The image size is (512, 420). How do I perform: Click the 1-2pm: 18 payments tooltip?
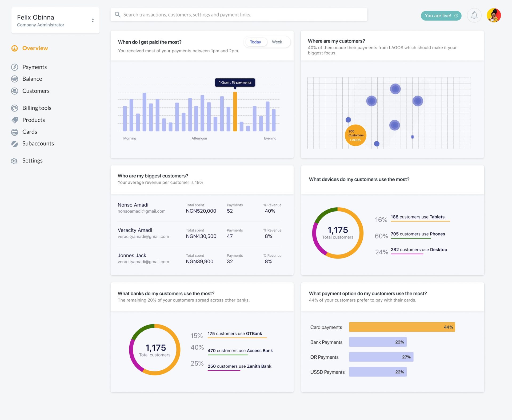[x=235, y=82]
